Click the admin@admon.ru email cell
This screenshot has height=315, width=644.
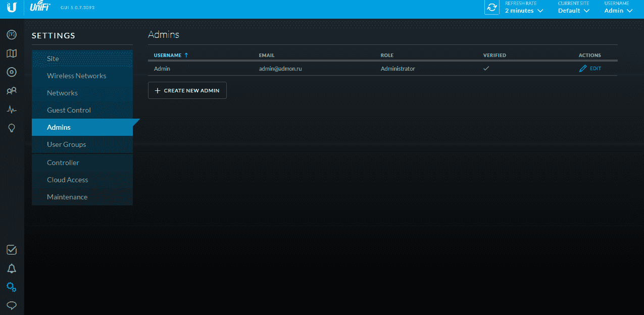[280, 69]
